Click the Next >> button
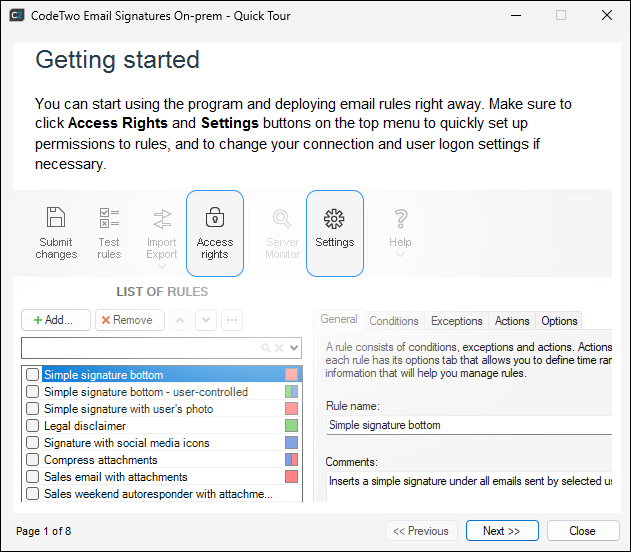Screen dimensions: 631x552 (501, 531)
